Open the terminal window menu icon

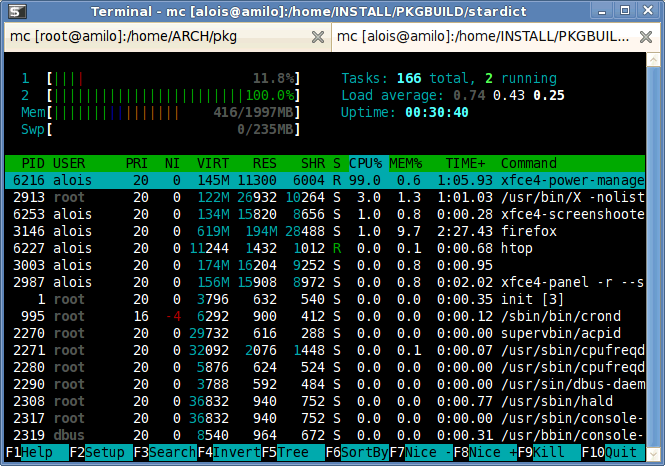click(x=10, y=11)
